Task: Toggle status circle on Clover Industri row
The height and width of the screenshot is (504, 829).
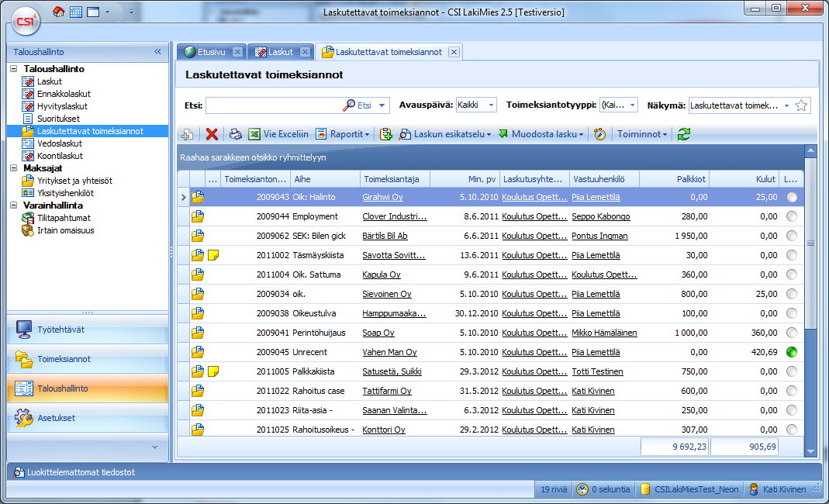Action: click(792, 216)
